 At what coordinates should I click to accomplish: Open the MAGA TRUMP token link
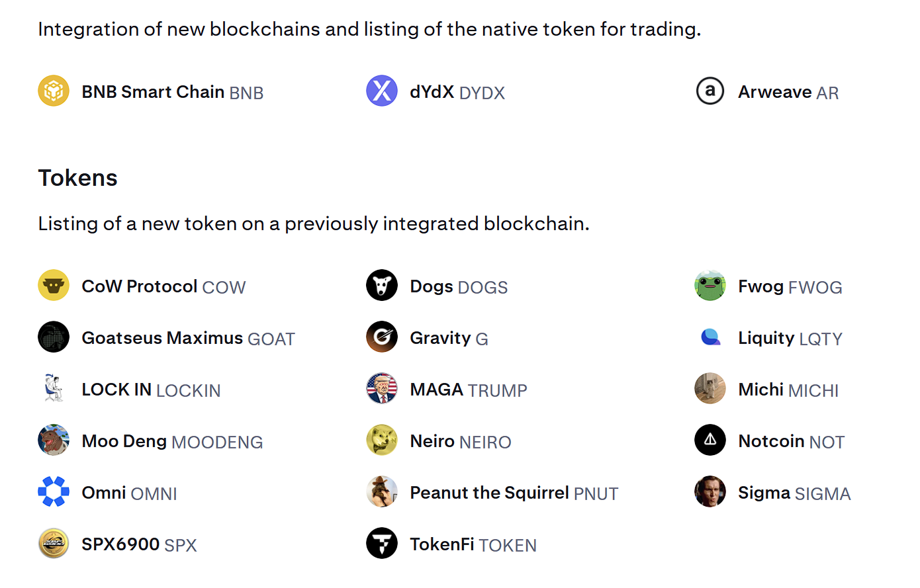click(x=469, y=390)
